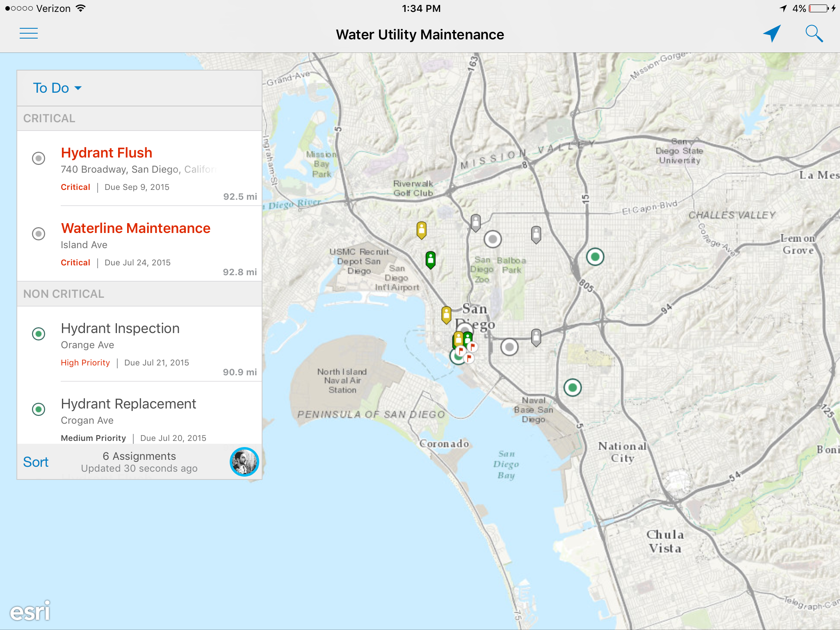This screenshot has height=630, width=840.
Task: Tap the leftmost red flag marker
Action: tap(461, 351)
